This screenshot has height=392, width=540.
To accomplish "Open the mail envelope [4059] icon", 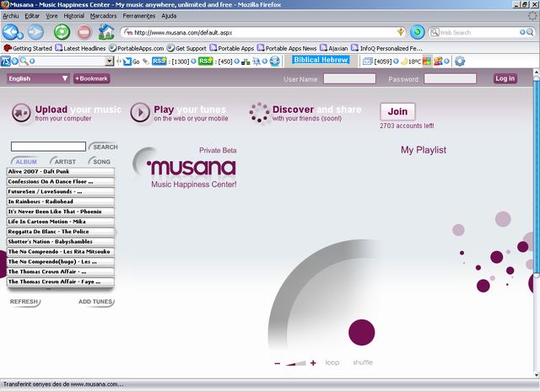I will [x=368, y=62].
